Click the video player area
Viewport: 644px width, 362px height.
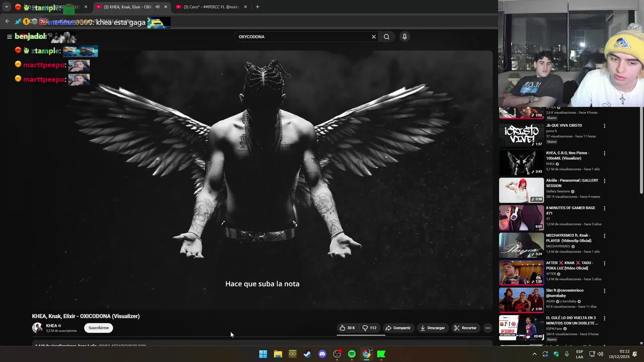(262, 179)
